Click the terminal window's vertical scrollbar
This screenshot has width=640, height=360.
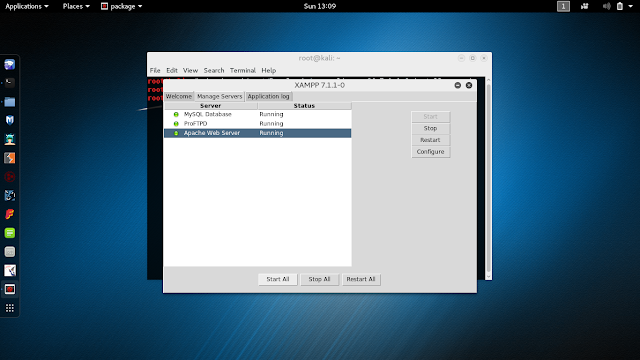pyautogui.click(x=488, y=178)
